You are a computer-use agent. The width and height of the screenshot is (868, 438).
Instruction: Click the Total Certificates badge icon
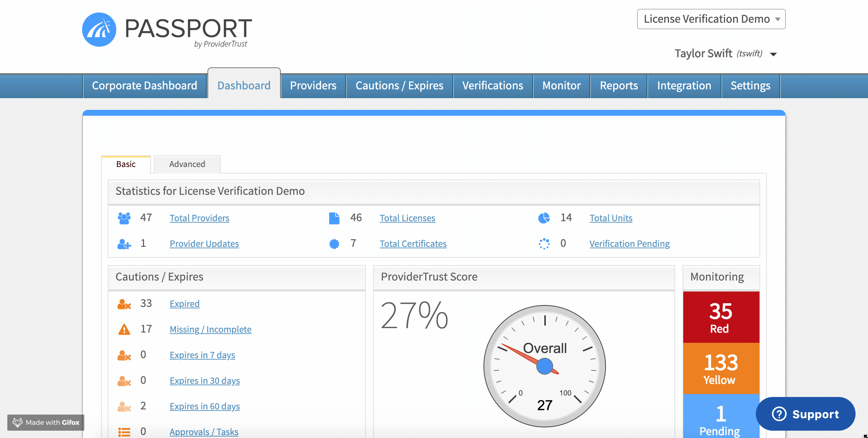click(x=334, y=244)
